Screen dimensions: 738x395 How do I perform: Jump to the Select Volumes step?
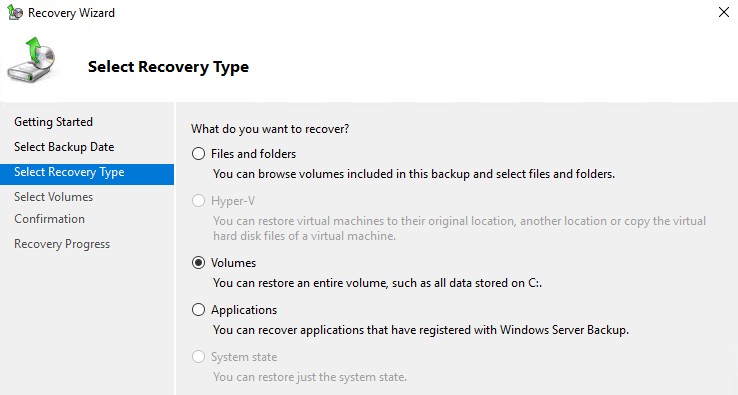coord(53,197)
